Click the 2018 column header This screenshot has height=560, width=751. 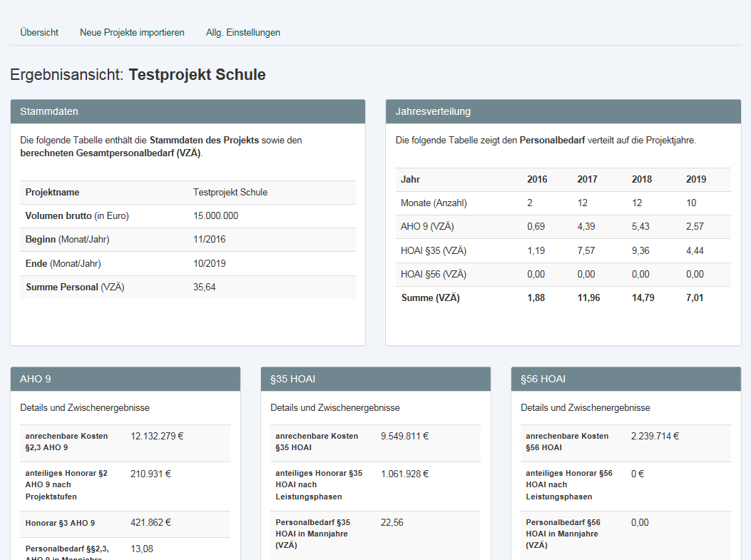(x=642, y=180)
